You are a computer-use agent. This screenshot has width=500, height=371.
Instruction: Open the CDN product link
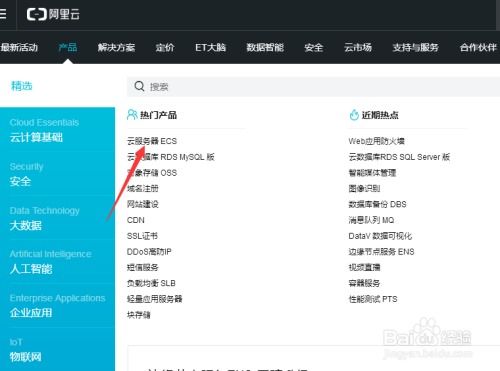[x=136, y=220]
